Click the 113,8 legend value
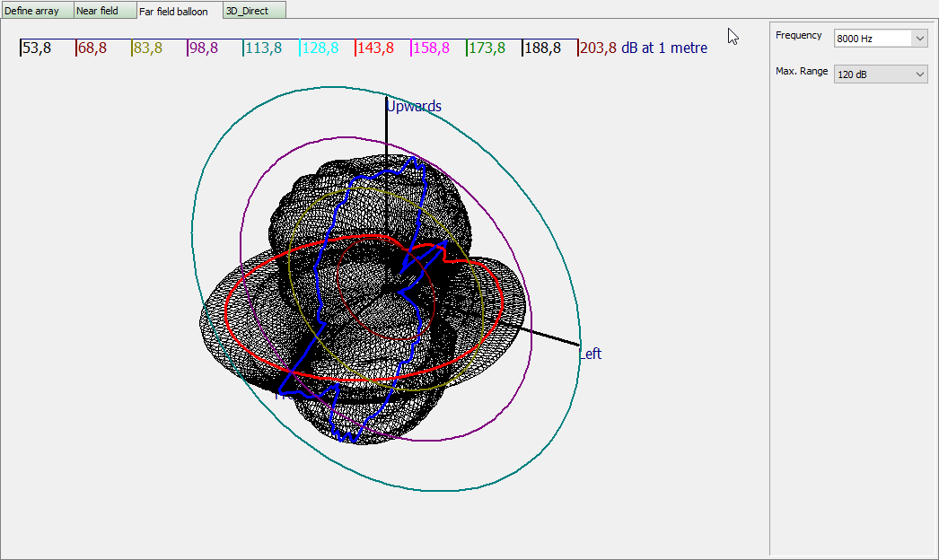Screen dimensions: 939x560 pos(264,48)
